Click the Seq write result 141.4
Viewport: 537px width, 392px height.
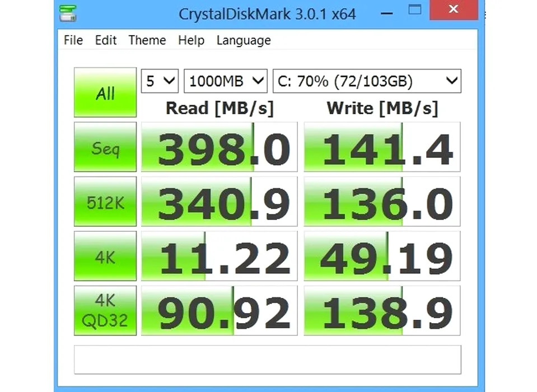(x=382, y=147)
